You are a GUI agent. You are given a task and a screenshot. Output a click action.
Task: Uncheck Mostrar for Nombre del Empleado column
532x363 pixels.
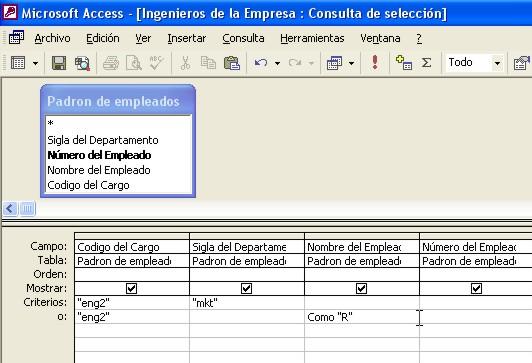[361, 288]
